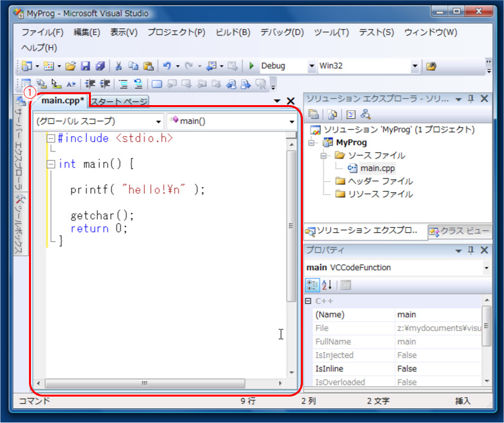Toggle the Categorized view in Properties panel

[x=312, y=285]
